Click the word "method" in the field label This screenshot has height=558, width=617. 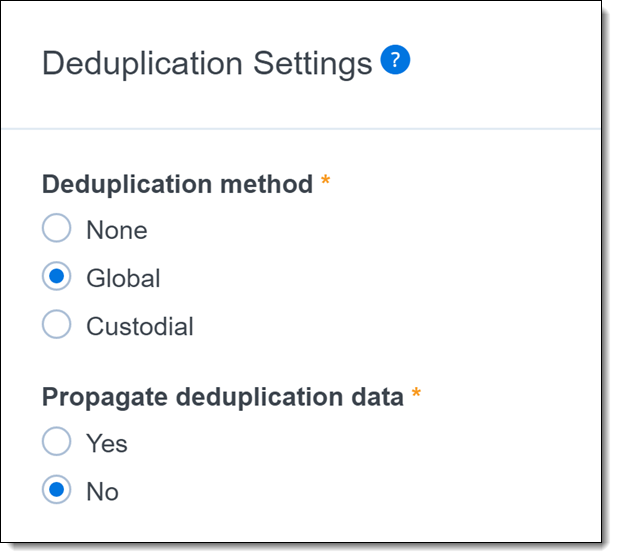pos(270,185)
